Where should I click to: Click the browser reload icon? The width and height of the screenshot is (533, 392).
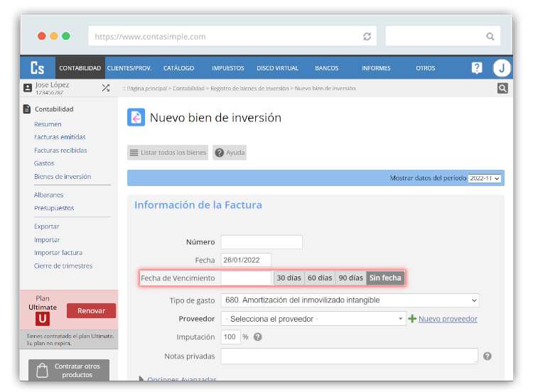click(367, 36)
